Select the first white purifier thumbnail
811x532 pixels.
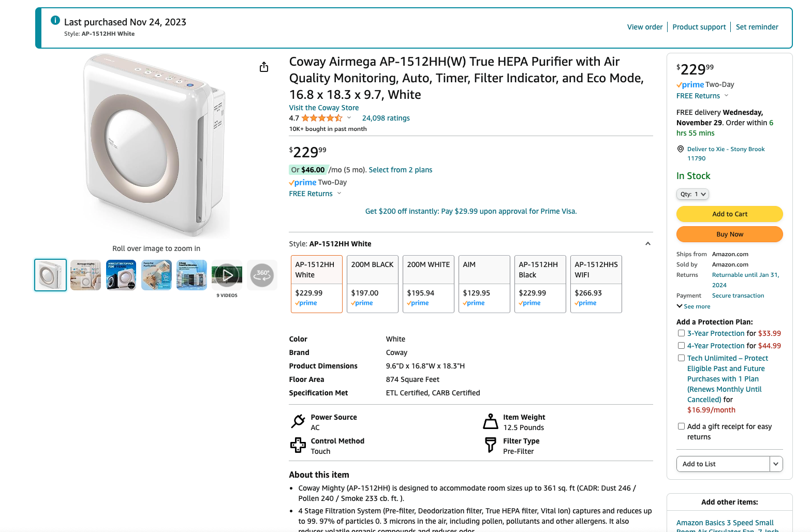pos(51,275)
